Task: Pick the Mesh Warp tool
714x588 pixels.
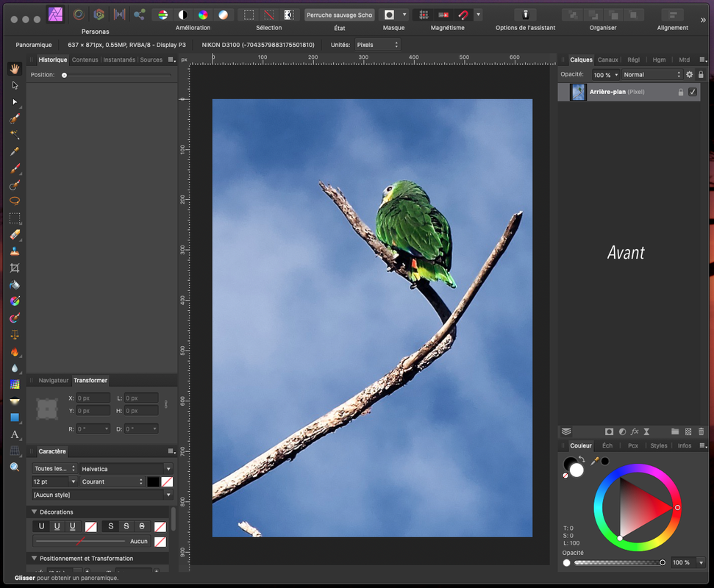Action: point(15,384)
